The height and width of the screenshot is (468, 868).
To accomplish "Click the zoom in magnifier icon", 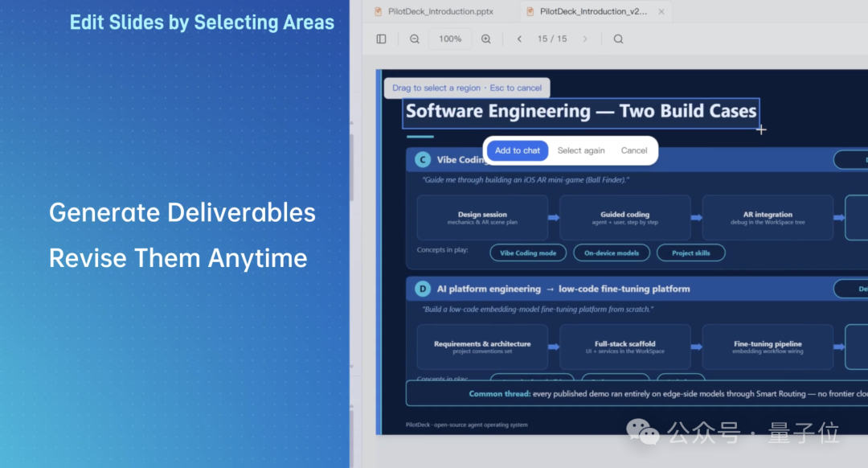I will pyautogui.click(x=486, y=39).
